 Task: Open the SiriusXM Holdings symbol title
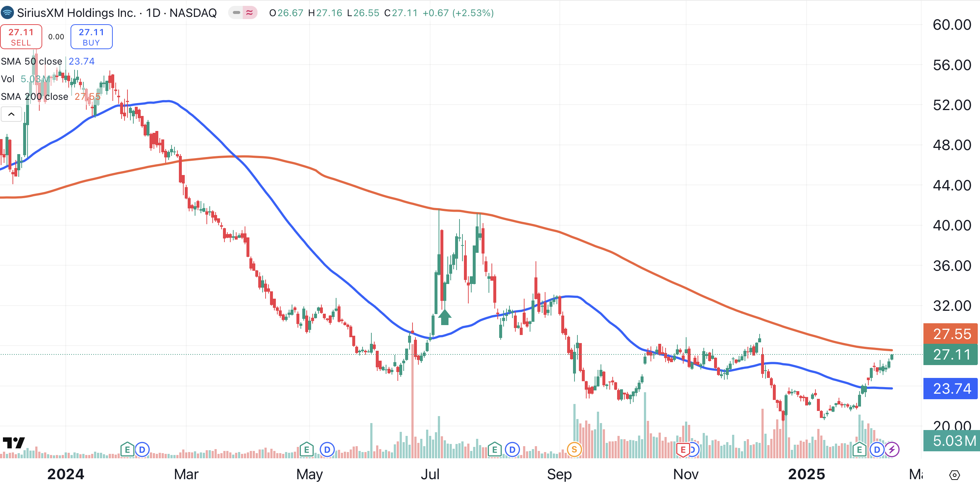point(116,12)
